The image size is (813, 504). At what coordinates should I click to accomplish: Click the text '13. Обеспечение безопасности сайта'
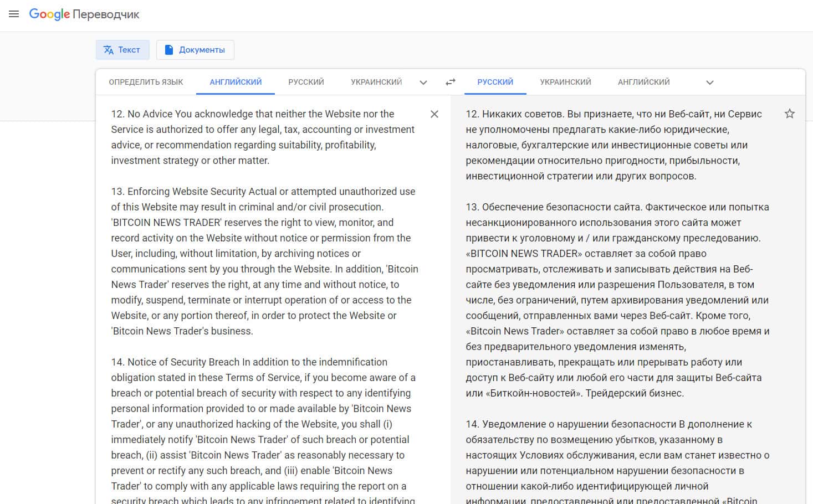coord(553,207)
